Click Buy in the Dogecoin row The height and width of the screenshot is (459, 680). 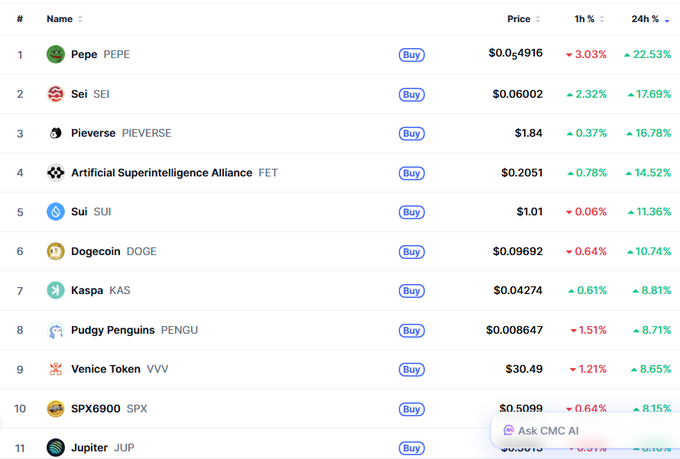click(x=412, y=252)
